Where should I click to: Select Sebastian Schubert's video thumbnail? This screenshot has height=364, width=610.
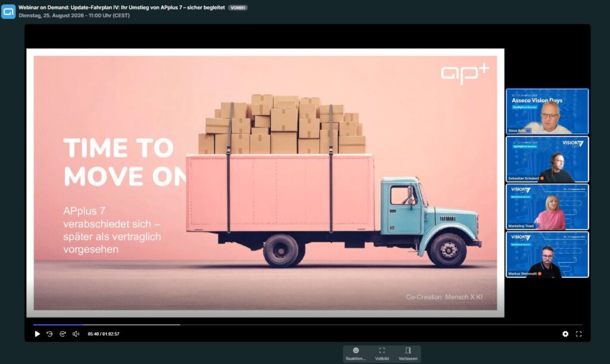coord(547,160)
